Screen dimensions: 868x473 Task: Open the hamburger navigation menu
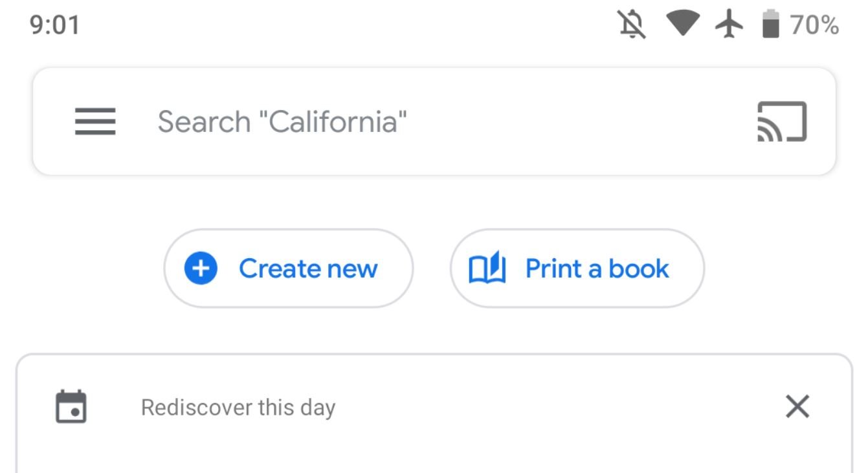tap(95, 122)
